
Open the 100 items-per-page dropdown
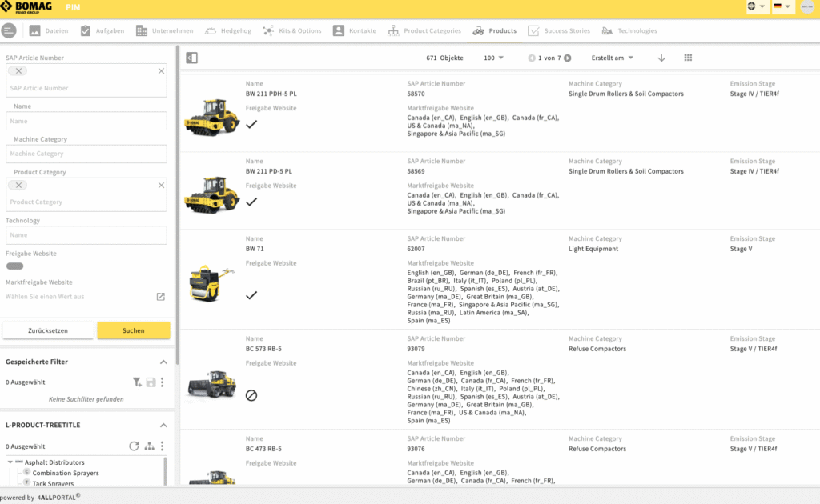click(493, 58)
